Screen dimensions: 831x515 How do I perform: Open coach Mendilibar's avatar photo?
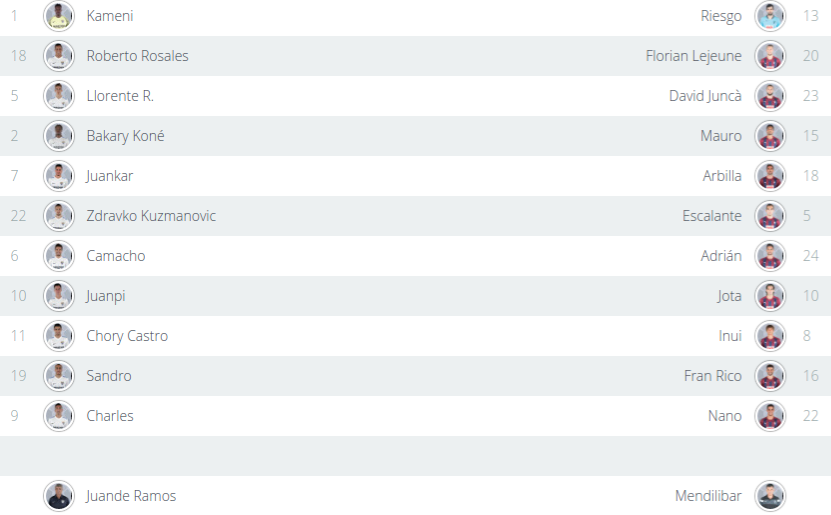tap(770, 496)
